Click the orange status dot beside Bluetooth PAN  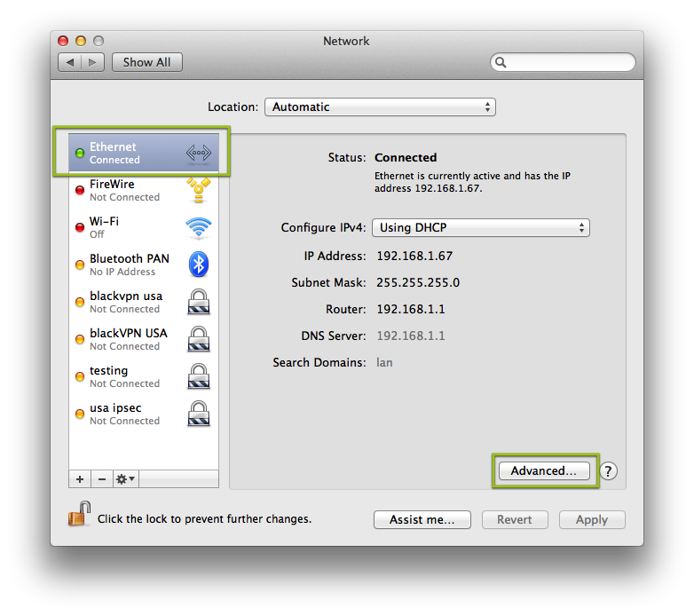tap(80, 265)
